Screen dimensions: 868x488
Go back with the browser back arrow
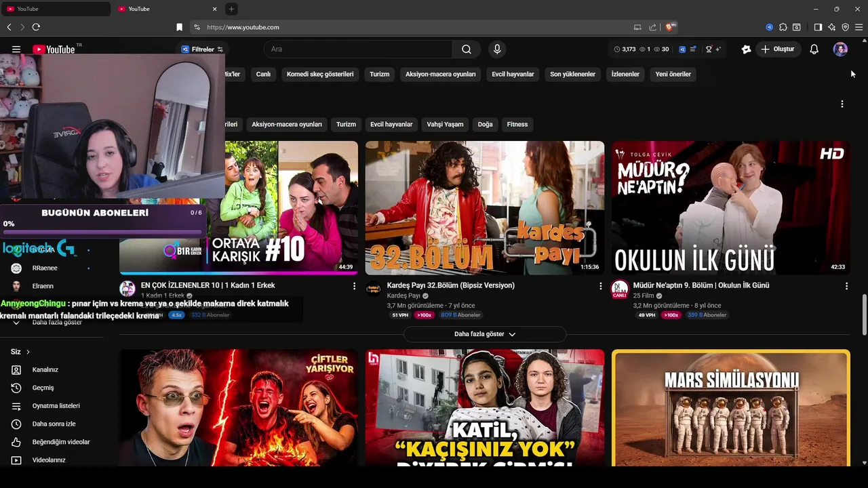[9, 27]
